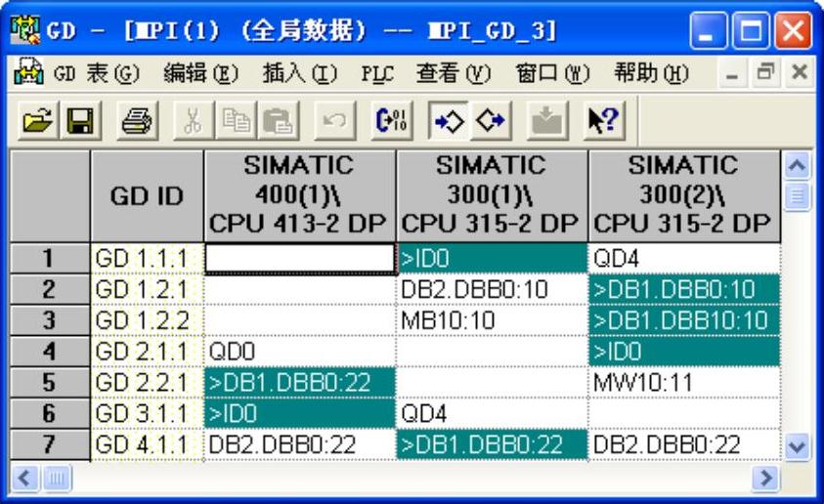Click the horizontal scrollbar right arrow
824x504 pixels.
click(x=765, y=478)
